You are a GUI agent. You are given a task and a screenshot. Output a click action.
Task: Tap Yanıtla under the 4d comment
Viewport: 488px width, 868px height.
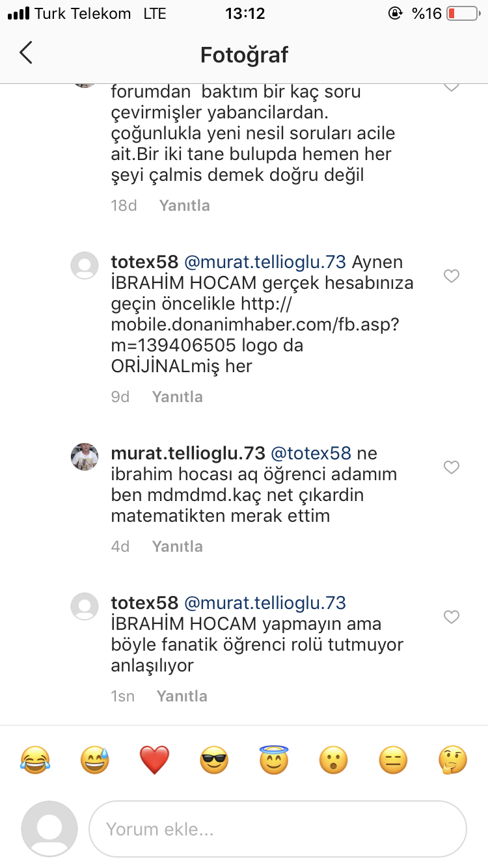click(178, 547)
